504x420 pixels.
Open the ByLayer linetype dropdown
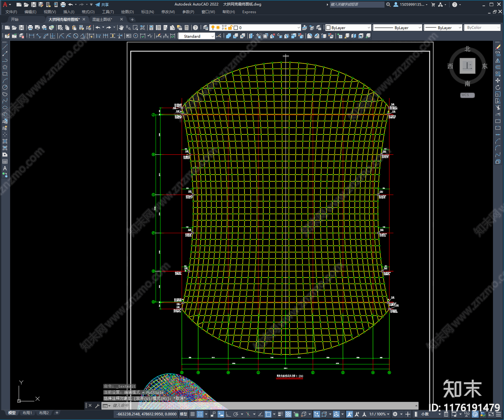coord(398,28)
